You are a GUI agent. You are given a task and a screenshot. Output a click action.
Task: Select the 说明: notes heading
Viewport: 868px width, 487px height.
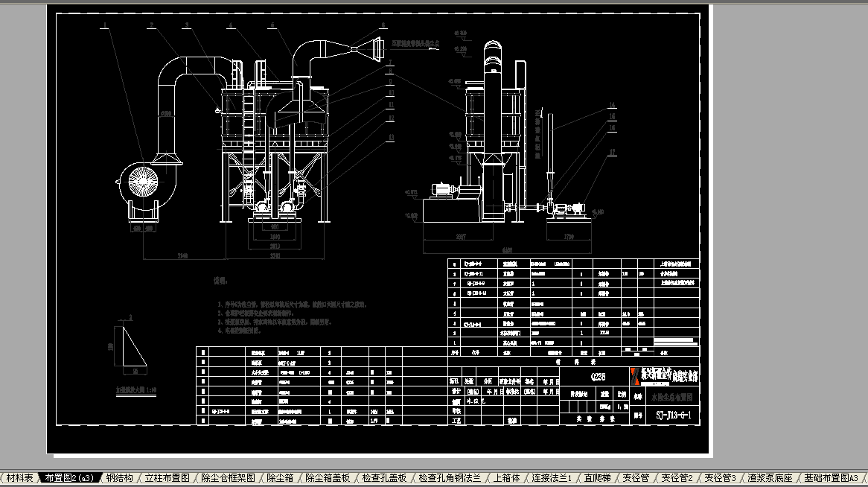220,281
